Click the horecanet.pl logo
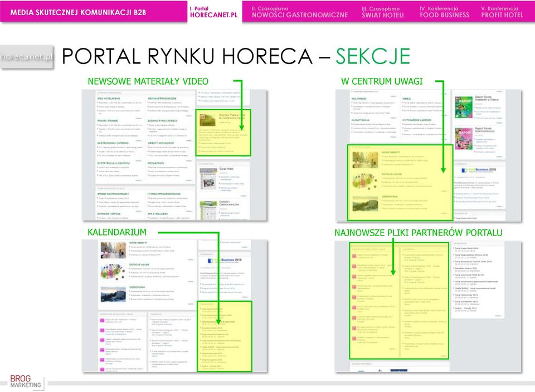This screenshot has width=535, height=392. pos(27,57)
